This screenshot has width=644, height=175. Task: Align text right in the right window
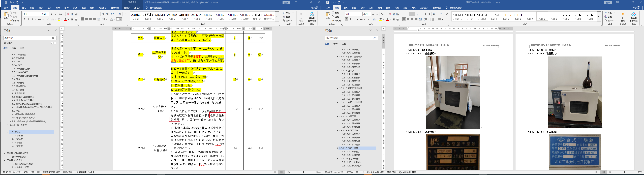412,19
